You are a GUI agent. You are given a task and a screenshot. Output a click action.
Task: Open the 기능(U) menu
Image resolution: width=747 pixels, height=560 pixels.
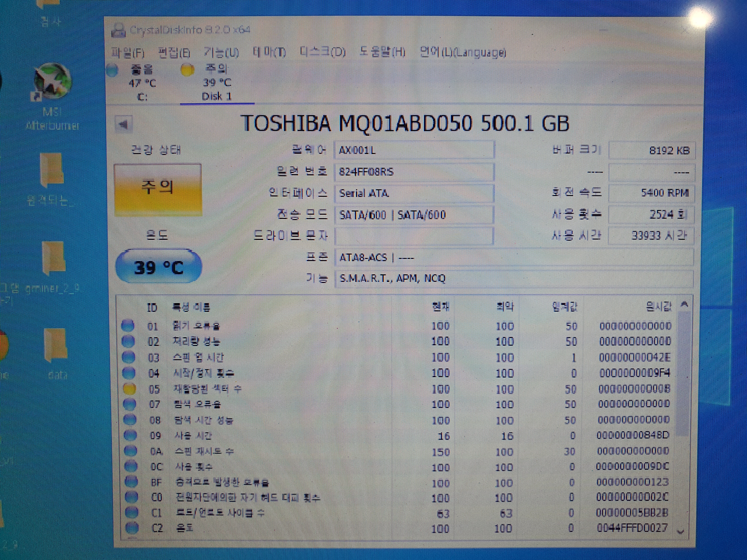click(x=221, y=53)
